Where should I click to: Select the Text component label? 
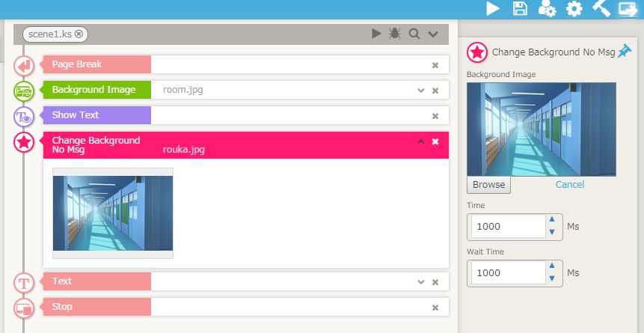97,281
